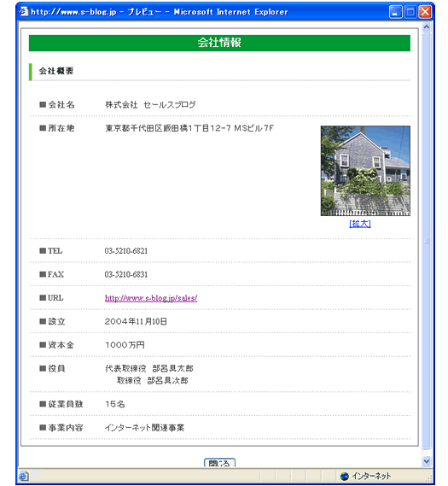Screen dimensions: 448x486
Task: Select address 東京都千代田区飯田橋1丁目12-7 text
Action: (189, 128)
